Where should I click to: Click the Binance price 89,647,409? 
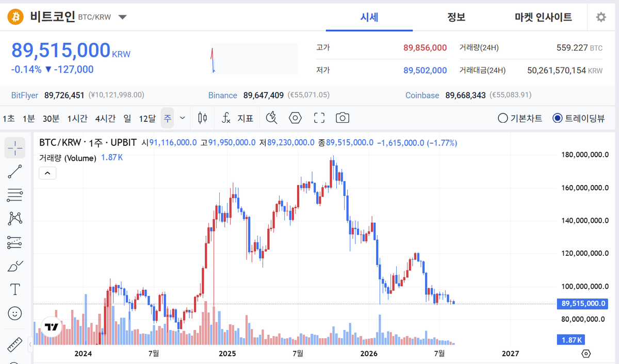(x=263, y=95)
